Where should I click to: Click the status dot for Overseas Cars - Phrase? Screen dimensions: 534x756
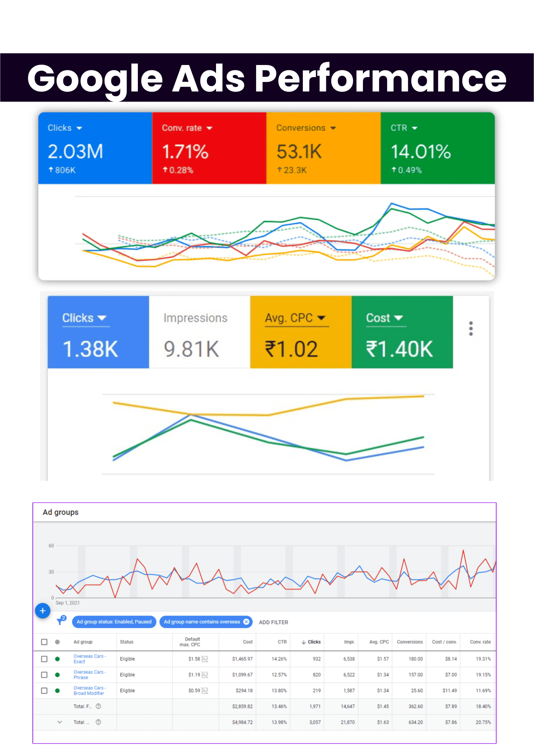pyautogui.click(x=57, y=675)
